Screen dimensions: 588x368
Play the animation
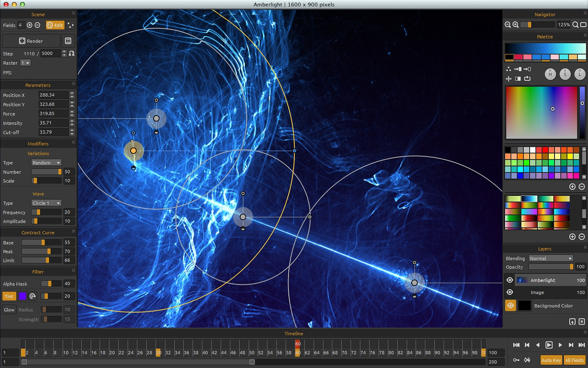[x=549, y=345]
